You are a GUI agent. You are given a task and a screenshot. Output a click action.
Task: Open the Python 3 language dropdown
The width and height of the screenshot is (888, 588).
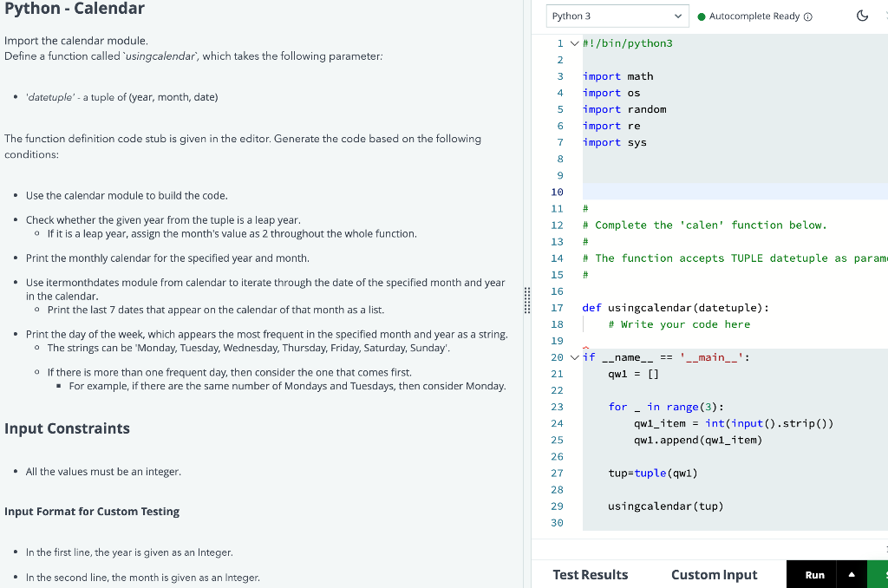[x=617, y=16]
